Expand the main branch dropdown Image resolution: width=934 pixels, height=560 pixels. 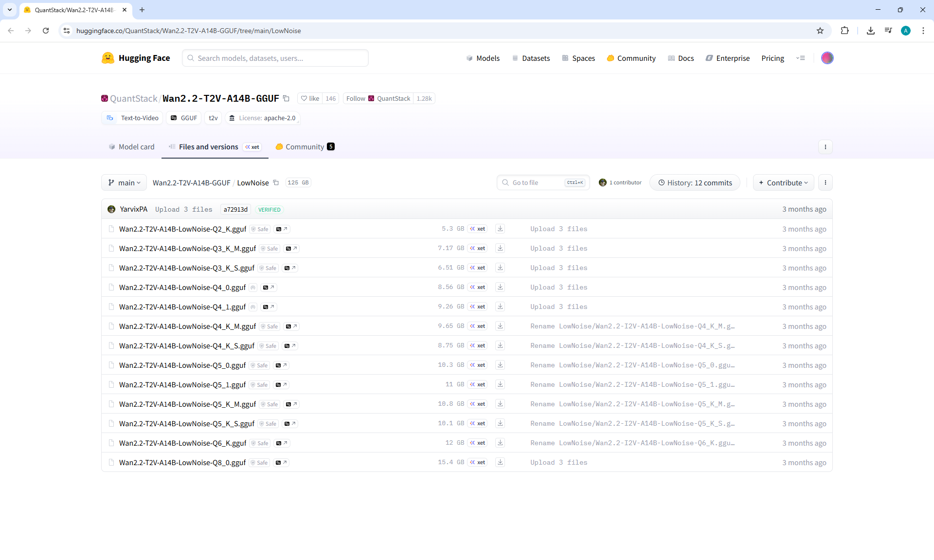click(x=124, y=183)
